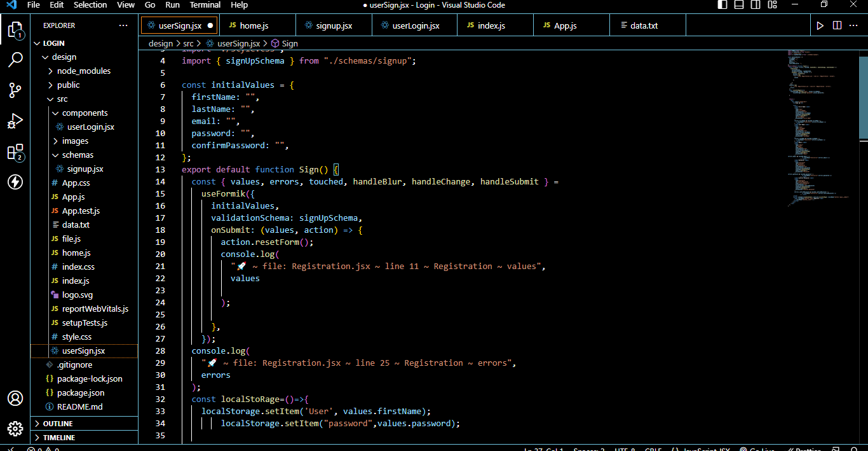
Task: Run code with the play icon
Action: click(820, 25)
